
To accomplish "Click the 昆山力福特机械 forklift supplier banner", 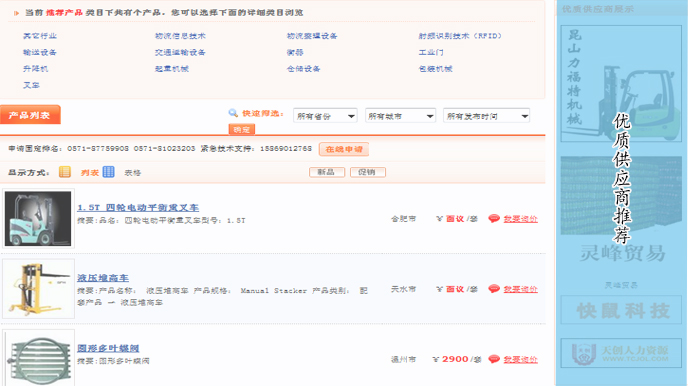I will [x=621, y=83].
